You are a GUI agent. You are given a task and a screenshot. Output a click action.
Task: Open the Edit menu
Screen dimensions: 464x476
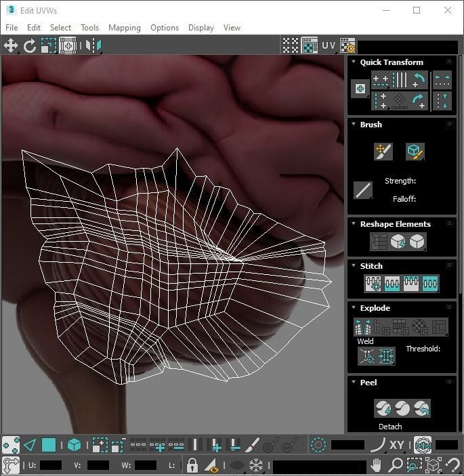34,28
